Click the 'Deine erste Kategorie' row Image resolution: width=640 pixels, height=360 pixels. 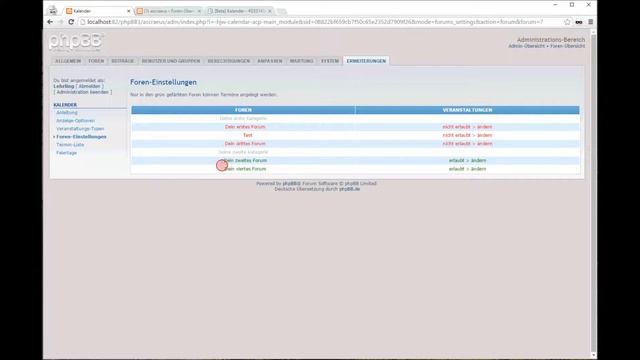pyautogui.click(x=355, y=118)
